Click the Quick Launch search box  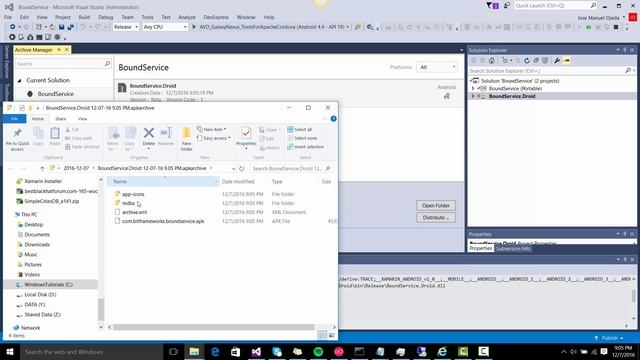pyautogui.click(x=556, y=6)
